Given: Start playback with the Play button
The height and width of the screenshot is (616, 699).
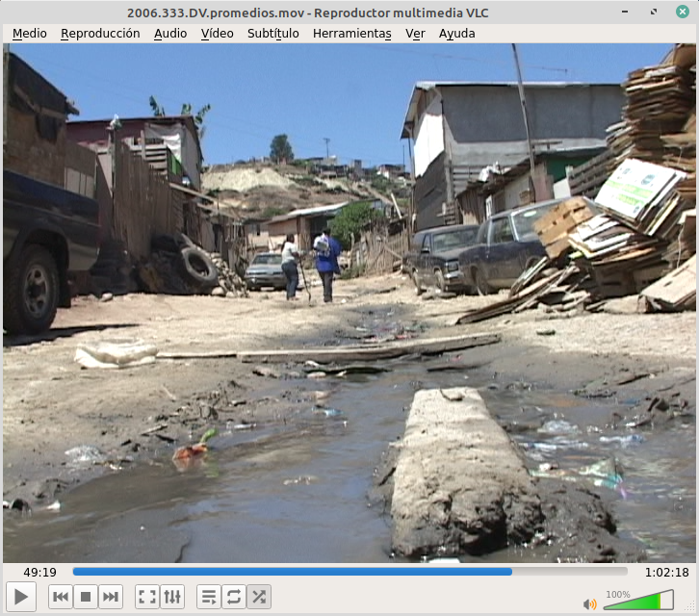Looking at the screenshot, I should (21, 597).
